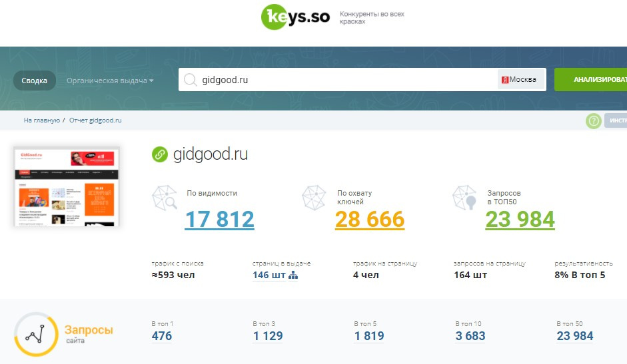Click the В топ 1 value 476
The image size is (627, 364).
click(162, 336)
